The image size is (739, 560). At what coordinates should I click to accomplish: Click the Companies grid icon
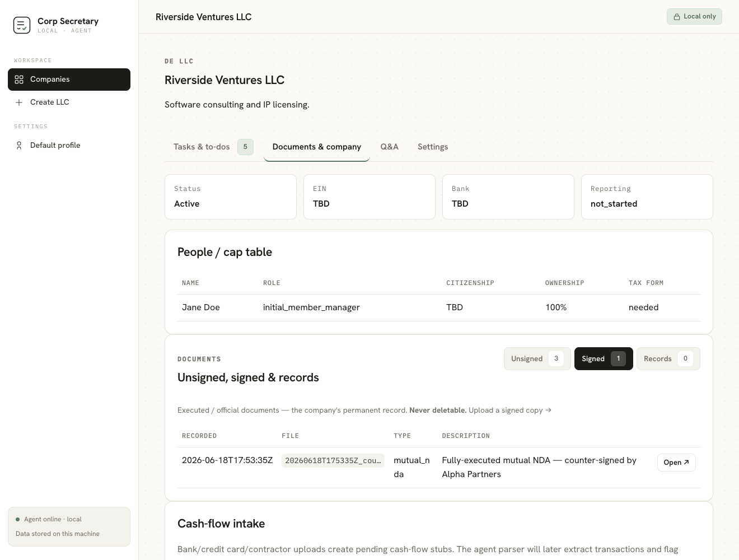[x=19, y=80]
